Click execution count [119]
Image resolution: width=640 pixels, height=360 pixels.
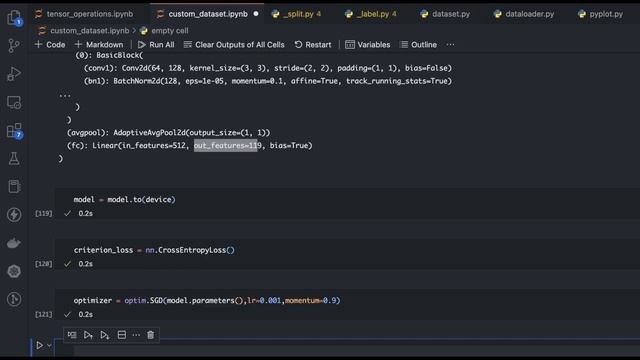[44, 213]
